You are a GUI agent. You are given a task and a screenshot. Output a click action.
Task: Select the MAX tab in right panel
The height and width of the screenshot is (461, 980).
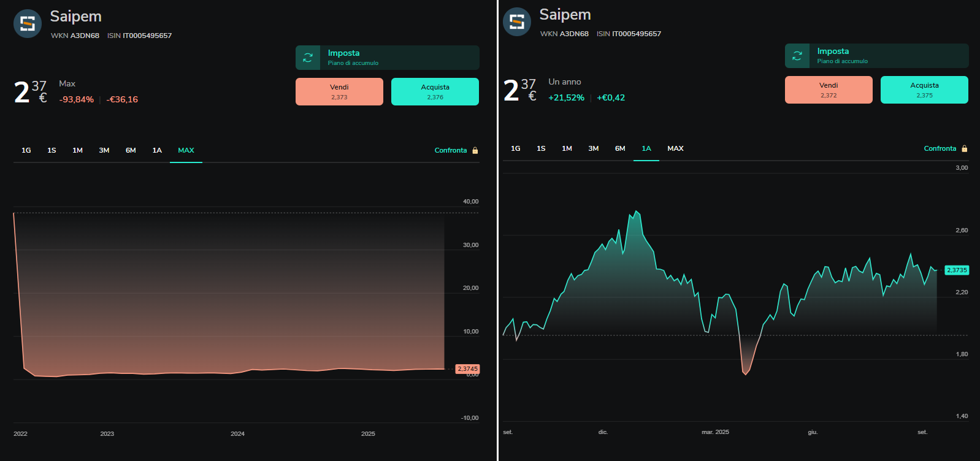[675, 148]
